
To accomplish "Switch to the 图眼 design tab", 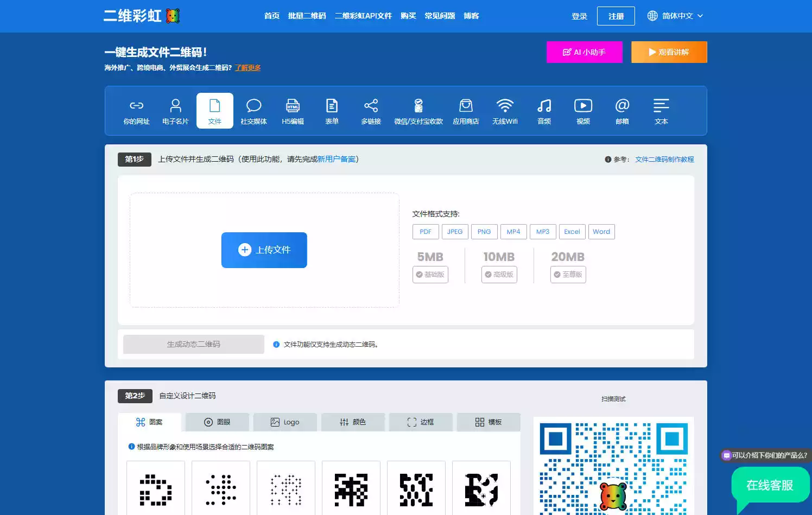I will click(217, 422).
